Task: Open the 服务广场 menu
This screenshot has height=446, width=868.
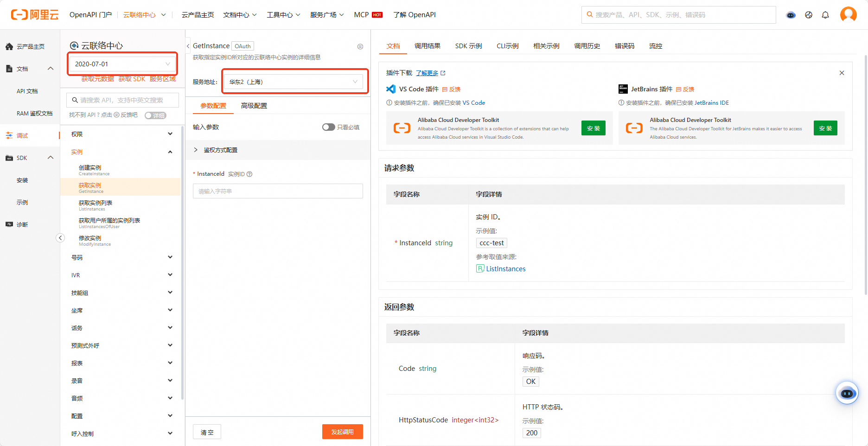Action: (327, 15)
